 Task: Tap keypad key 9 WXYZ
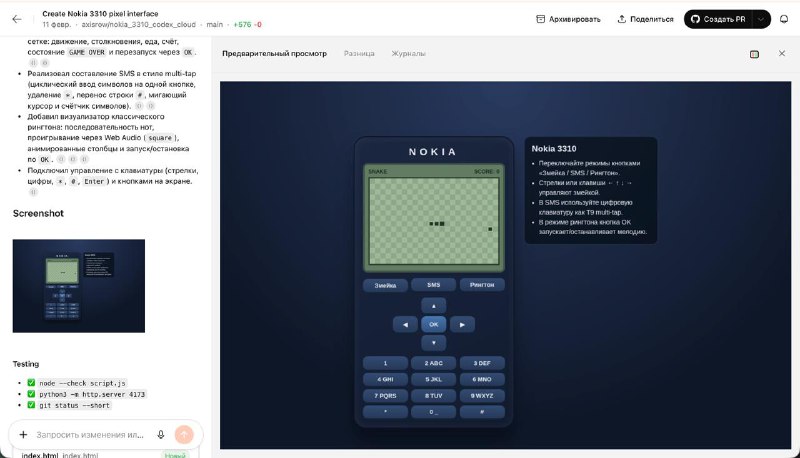(x=482, y=396)
